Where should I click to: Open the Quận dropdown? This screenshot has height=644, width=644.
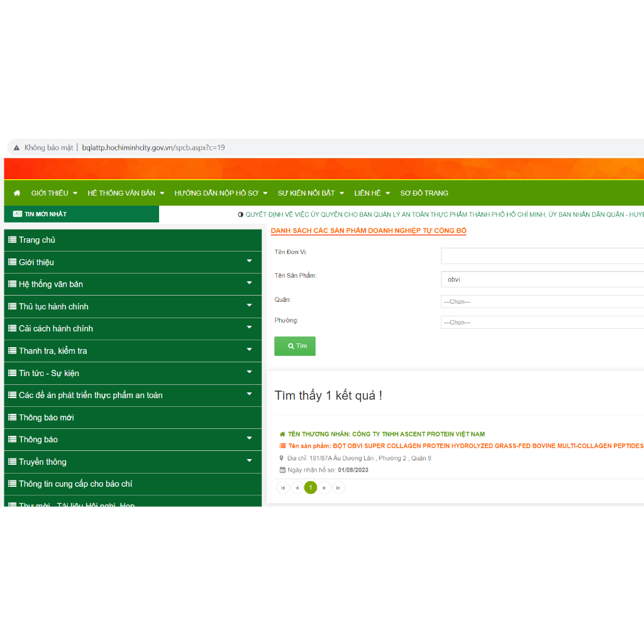point(542,301)
